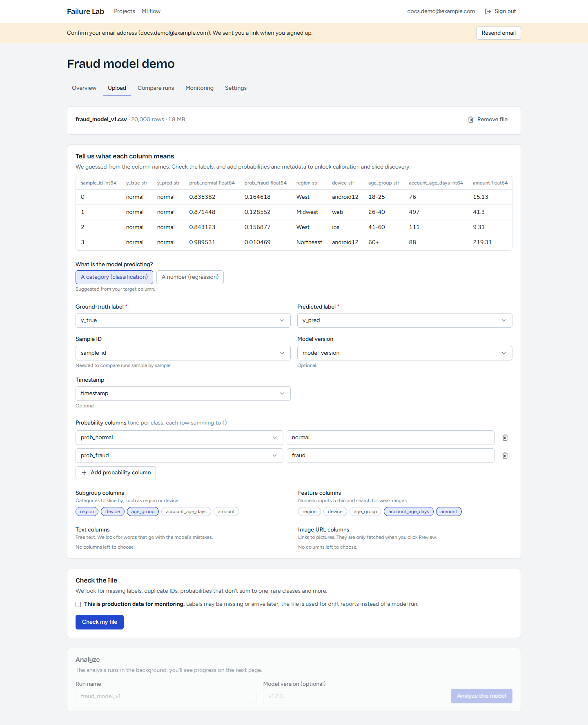This screenshot has width=588, height=725.
Task: Open the Ground-truth label dropdown
Action: point(183,320)
